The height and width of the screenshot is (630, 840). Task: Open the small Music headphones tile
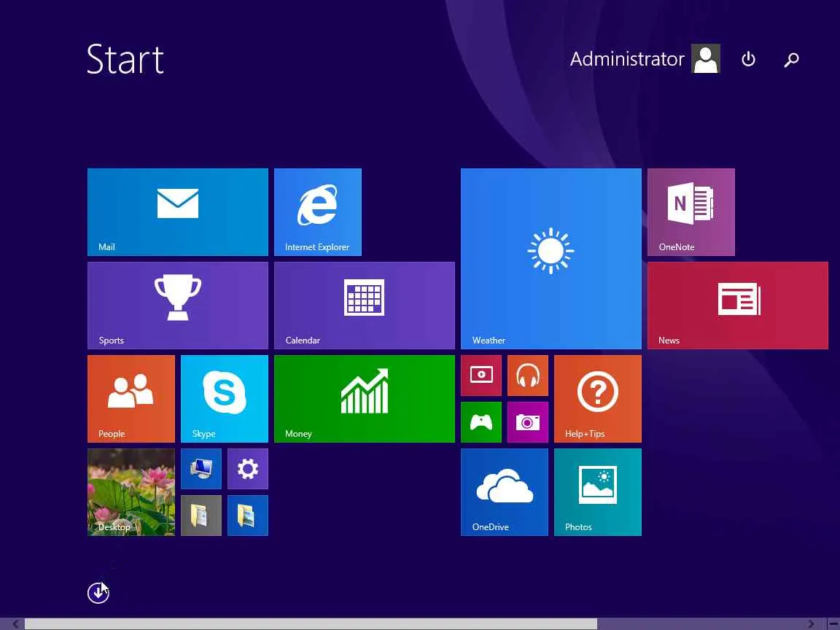(528, 375)
